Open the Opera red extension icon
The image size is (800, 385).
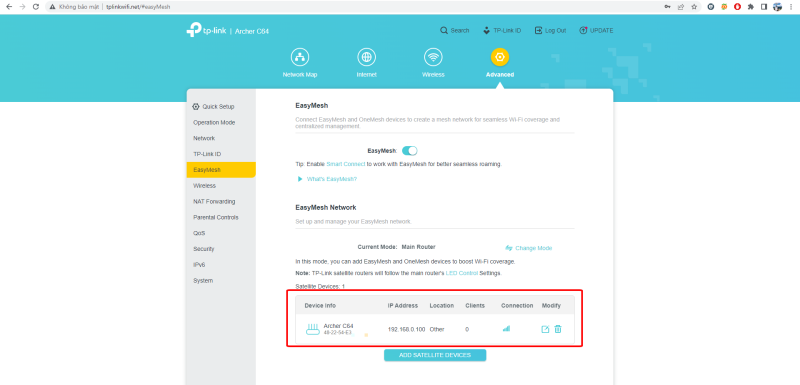click(737, 7)
